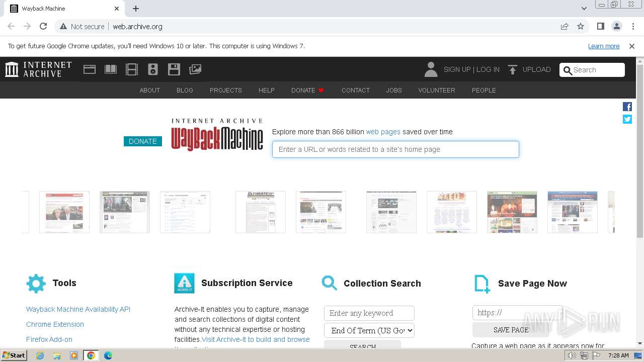Screen dimensions: 644x362
Task: Click SIGN UP link
Action: tap(457, 69)
